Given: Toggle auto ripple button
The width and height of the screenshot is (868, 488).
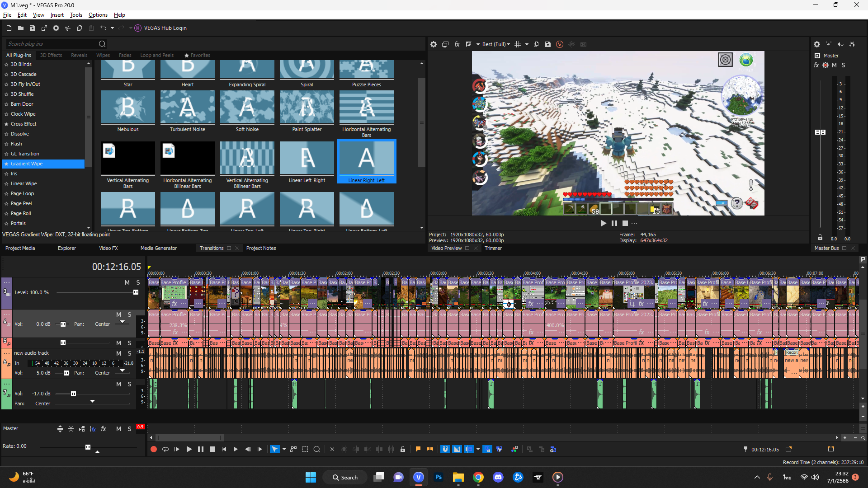Looking at the screenshot, I should coord(469,449).
